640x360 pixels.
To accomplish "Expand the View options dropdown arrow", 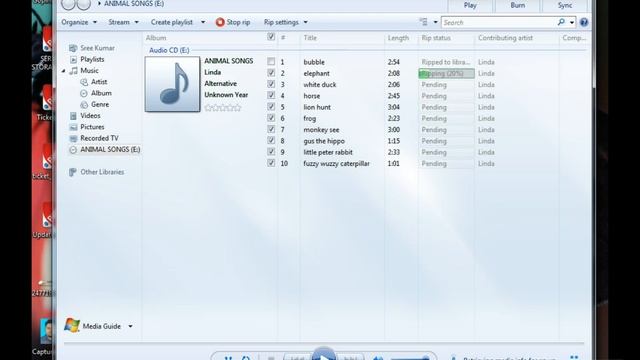I will (435, 22).
